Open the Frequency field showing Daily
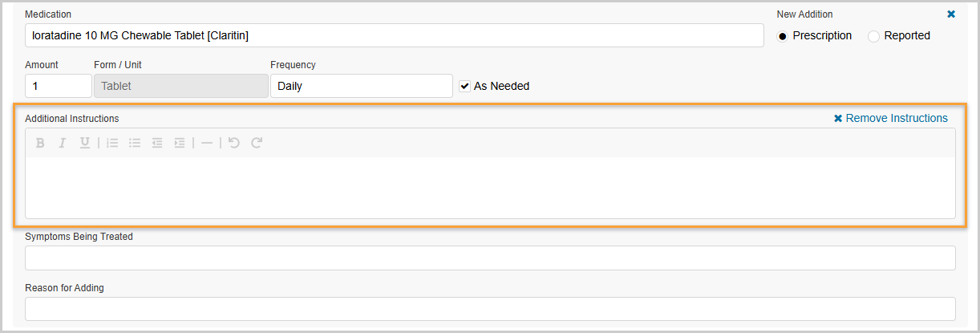The image size is (980, 333). [x=361, y=86]
